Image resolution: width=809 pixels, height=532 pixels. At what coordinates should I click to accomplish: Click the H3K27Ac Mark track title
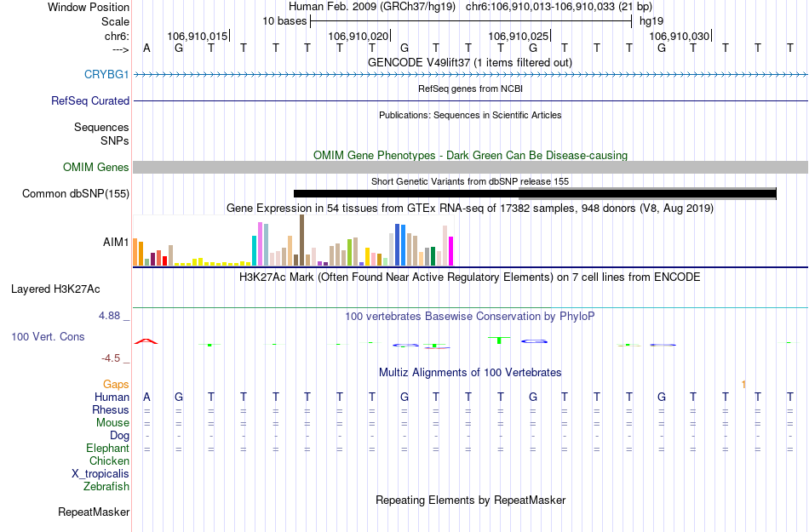[470, 277]
